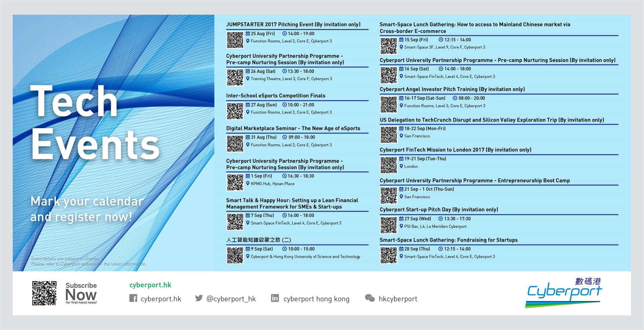Open the cyberport.hk Facebook page link

click(x=161, y=299)
